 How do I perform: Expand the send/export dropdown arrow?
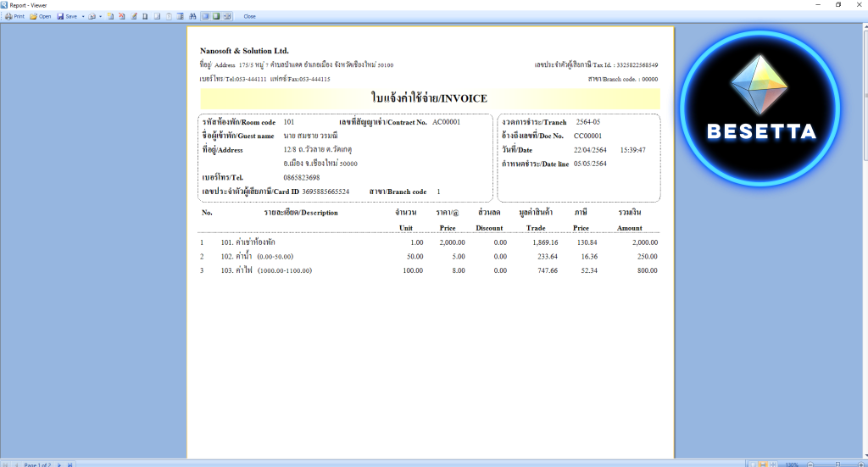[x=101, y=16]
